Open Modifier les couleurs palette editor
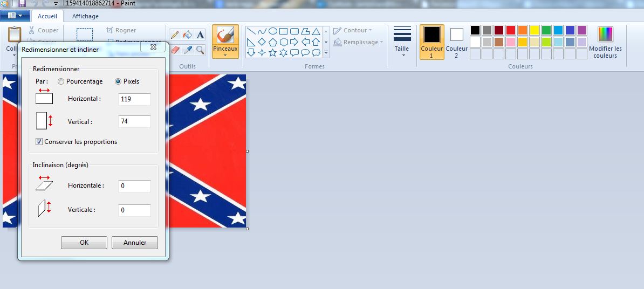 click(x=605, y=42)
